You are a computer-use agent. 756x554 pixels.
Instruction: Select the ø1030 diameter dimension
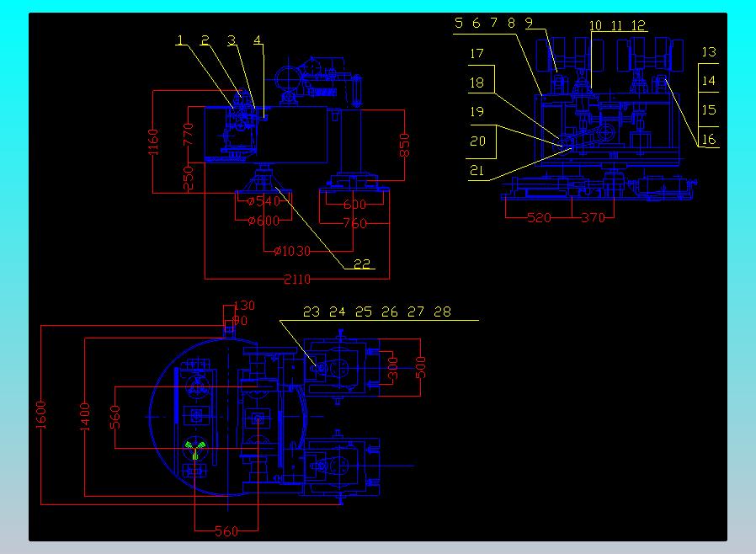pyautogui.click(x=292, y=251)
